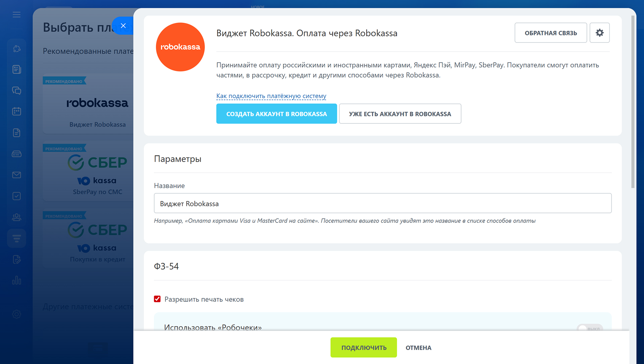
Task: Click the "Название" text input field
Action: pos(382,203)
